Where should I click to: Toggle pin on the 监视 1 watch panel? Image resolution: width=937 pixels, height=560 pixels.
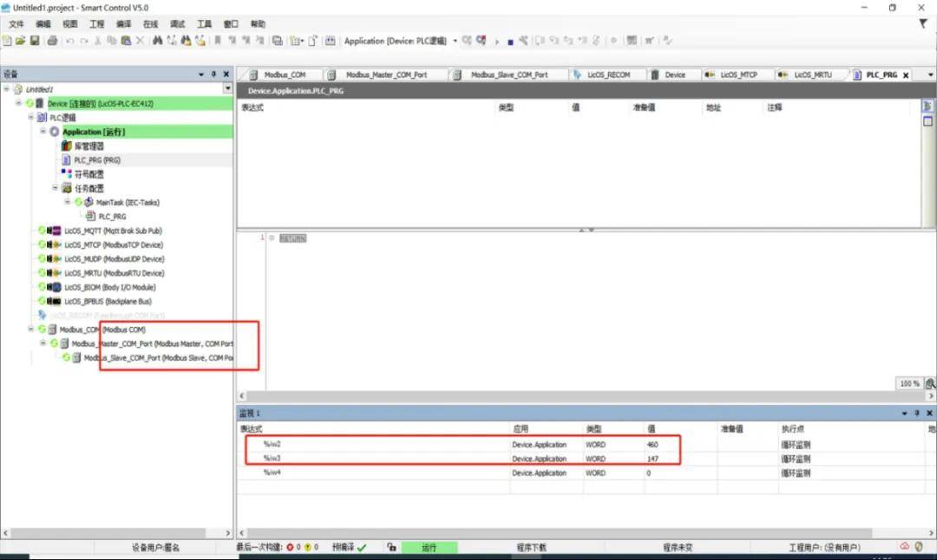click(917, 413)
